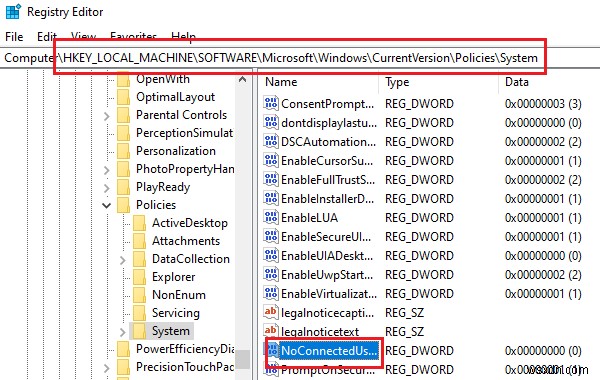Click the string icon of legalnoticecapti value
The width and height of the screenshot is (600, 380).
point(271,312)
